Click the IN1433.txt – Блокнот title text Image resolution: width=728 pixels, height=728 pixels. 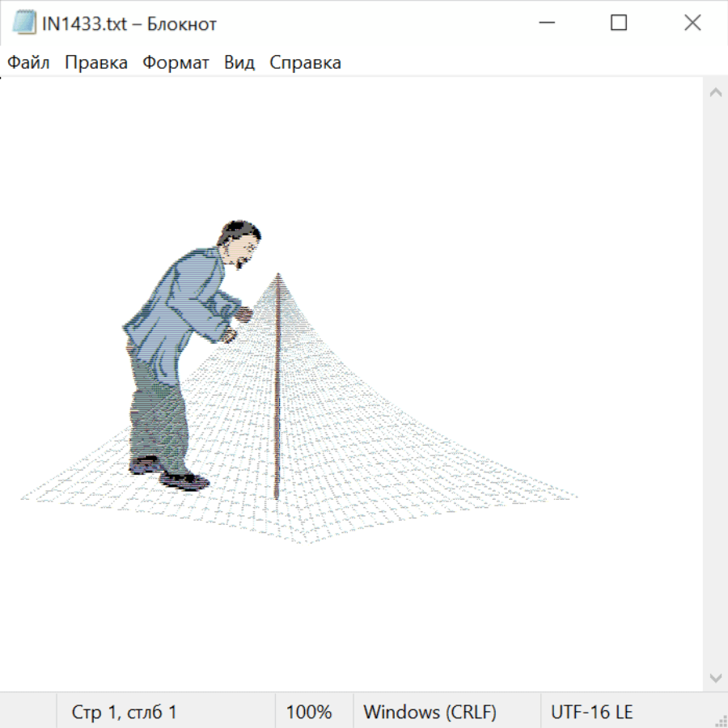click(x=129, y=23)
